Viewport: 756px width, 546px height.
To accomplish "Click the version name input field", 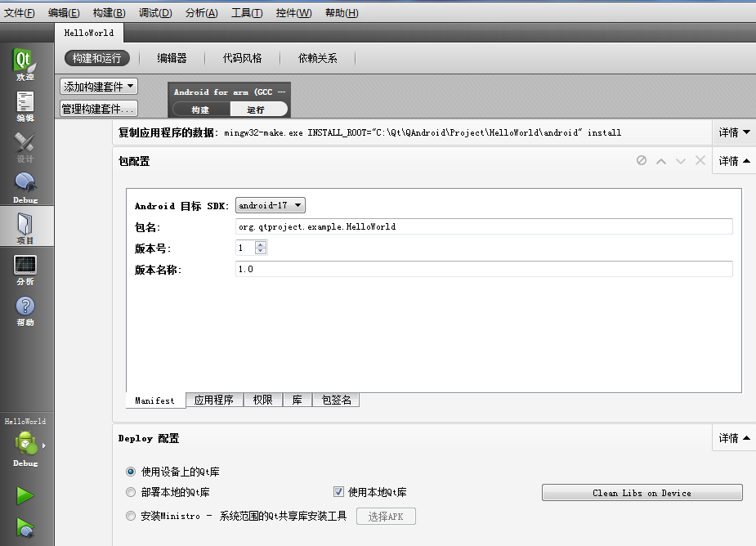I will 484,269.
